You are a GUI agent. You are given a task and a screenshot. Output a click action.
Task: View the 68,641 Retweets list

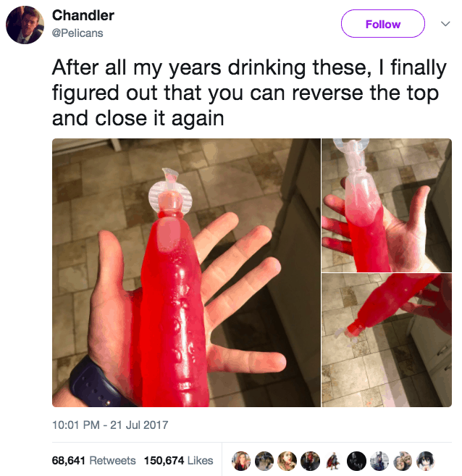(x=93, y=461)
